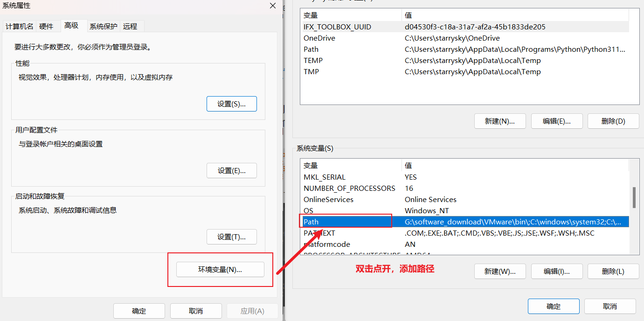Viewport: 644px width, 321px height.
Task: Click 新建(W)... for system variables
Action: point(500,272)
